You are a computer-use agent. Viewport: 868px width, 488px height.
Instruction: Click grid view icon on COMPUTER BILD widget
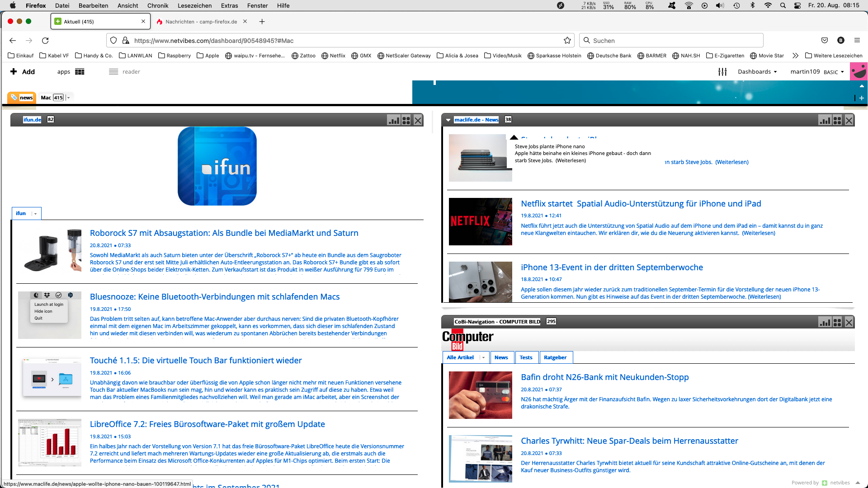(837, 322)
